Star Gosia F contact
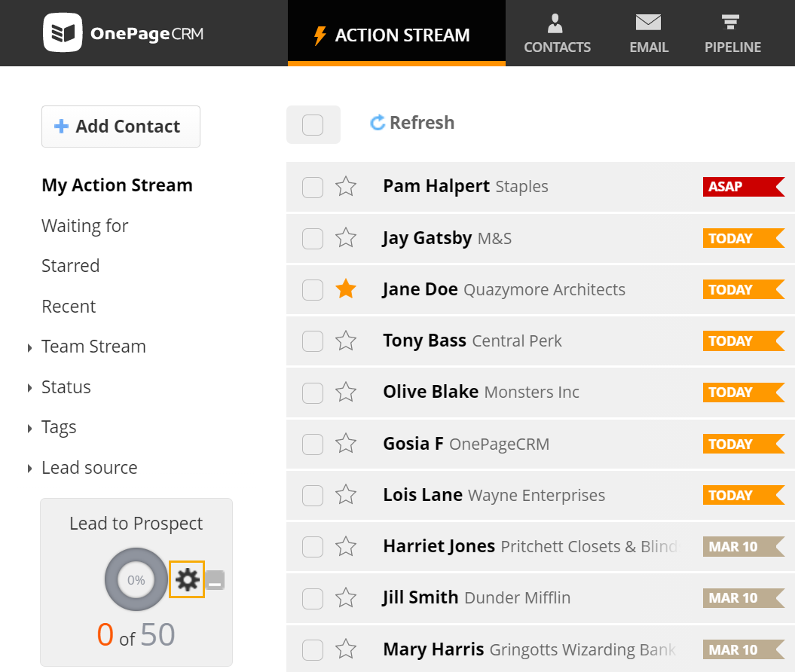The width and height of the screenshot is (795, 672). (x=346, y=444)
